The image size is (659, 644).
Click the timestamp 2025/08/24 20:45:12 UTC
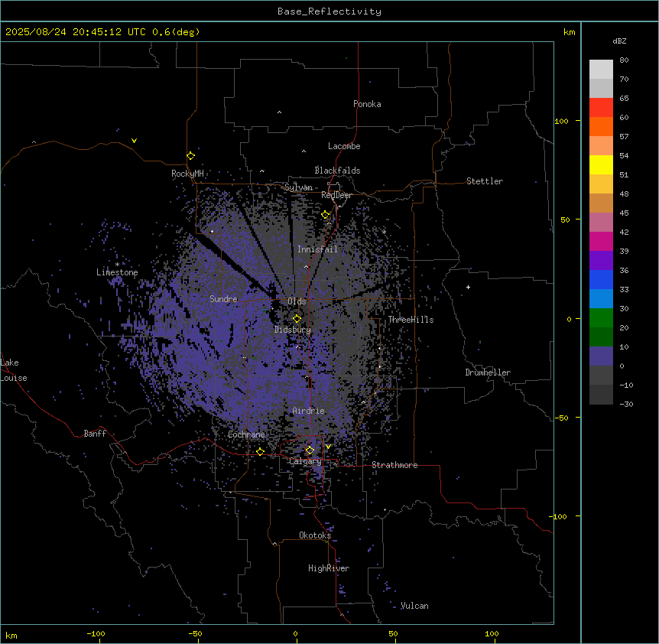point(75,32)
